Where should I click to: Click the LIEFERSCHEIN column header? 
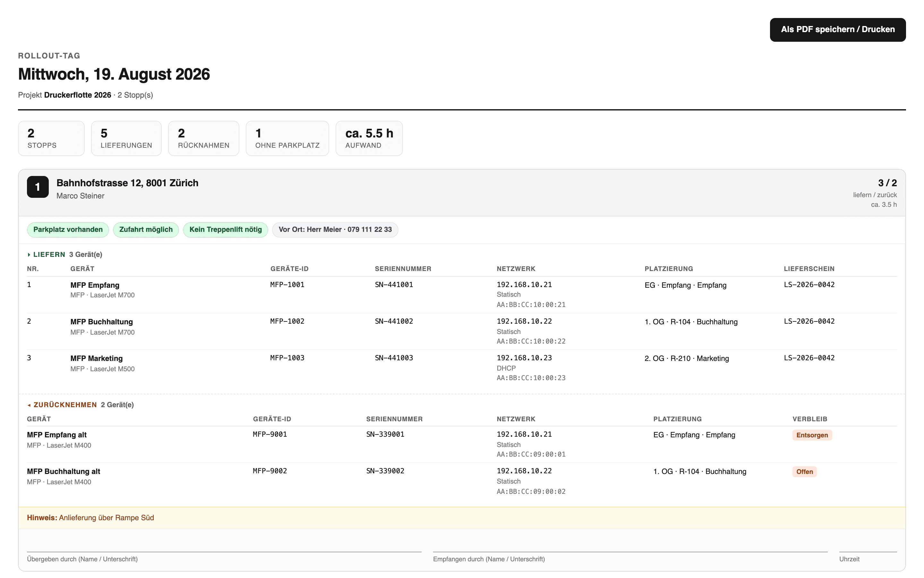pos(809,269)
